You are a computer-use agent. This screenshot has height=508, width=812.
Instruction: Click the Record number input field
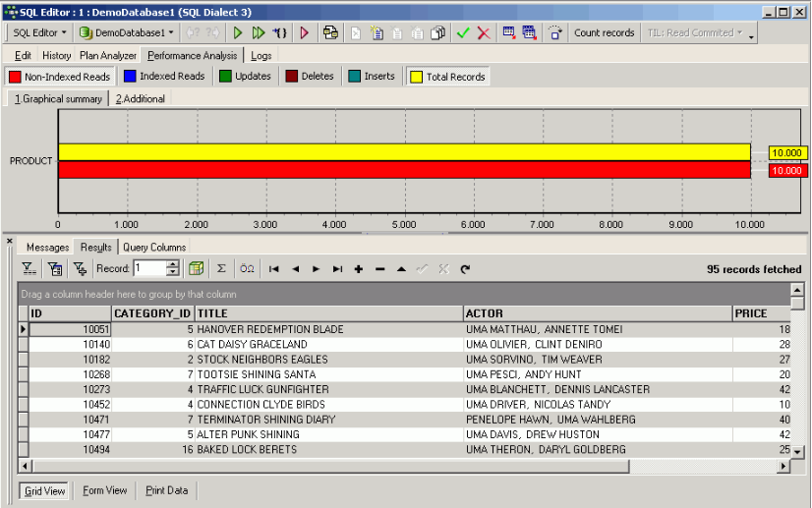click(x=149, y=268)
